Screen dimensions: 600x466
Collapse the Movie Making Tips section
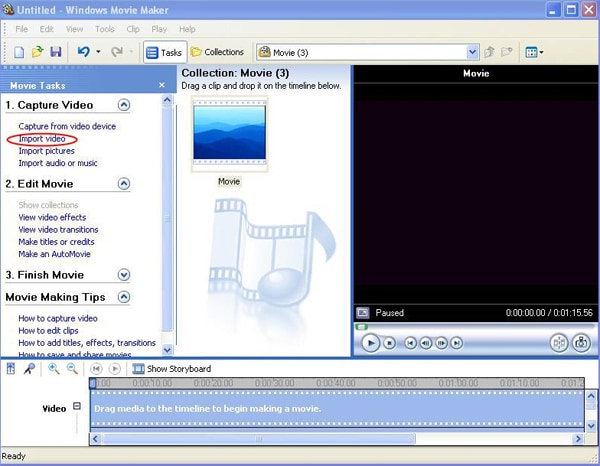[x=124, y=297]
